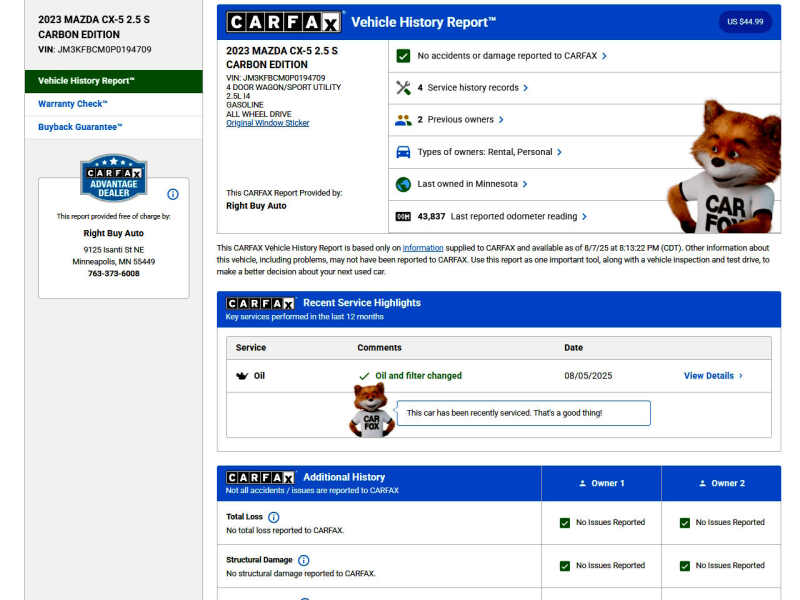The width and height of the screenshot is (800, 600).
Task: Open View Details for oil service
Action: coord(713,376)
